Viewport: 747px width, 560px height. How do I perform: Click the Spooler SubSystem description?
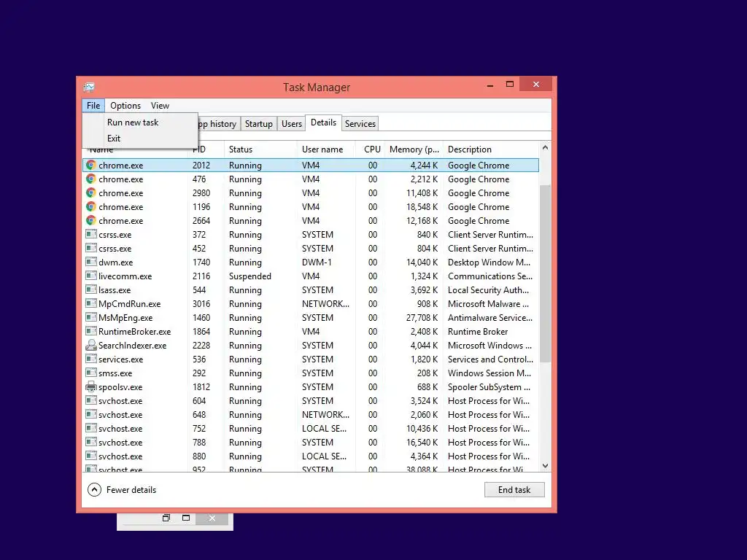coord(489,387)
